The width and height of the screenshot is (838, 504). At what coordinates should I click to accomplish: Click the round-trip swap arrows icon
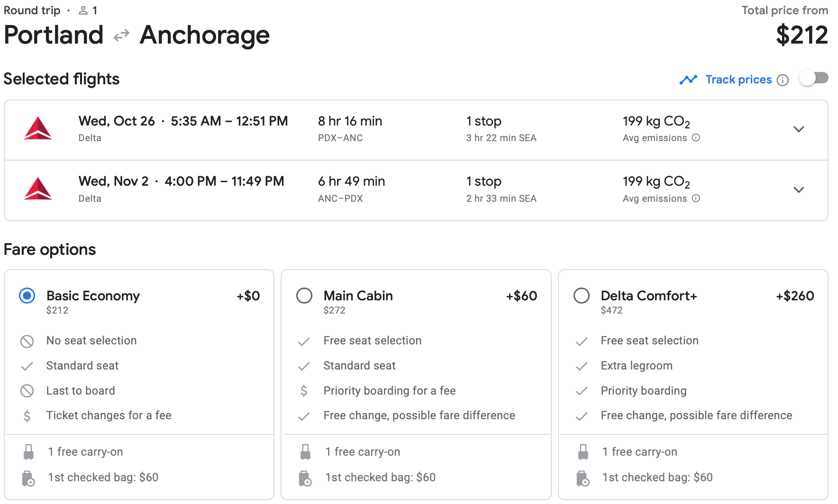121,36
